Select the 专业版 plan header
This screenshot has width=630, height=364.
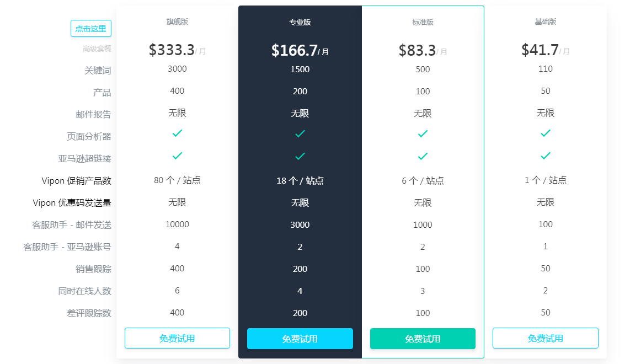300,22
